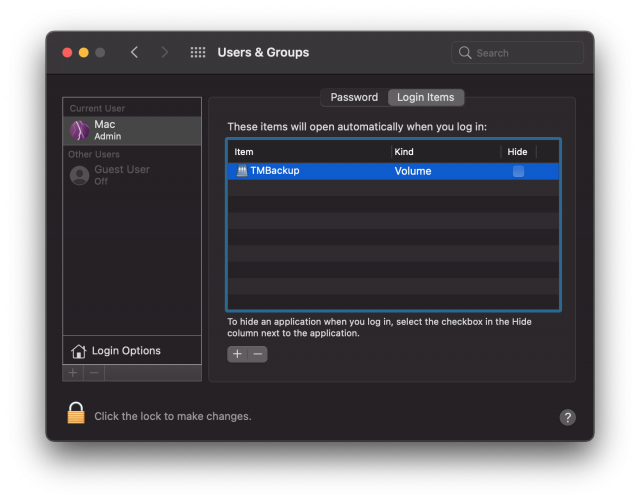Image resolution: width=640 pixels, height=502 pixels.
Task: Click the lock icon to make changes
Action: click(76, 413)
